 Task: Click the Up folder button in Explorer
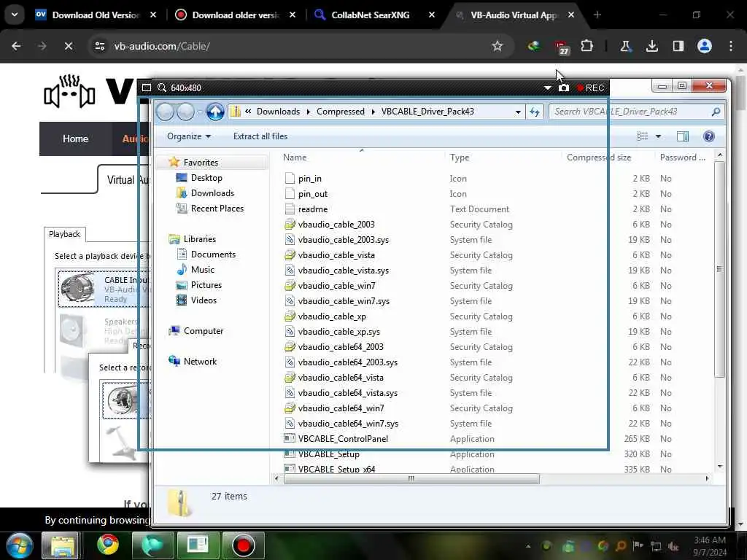(215, 112)
